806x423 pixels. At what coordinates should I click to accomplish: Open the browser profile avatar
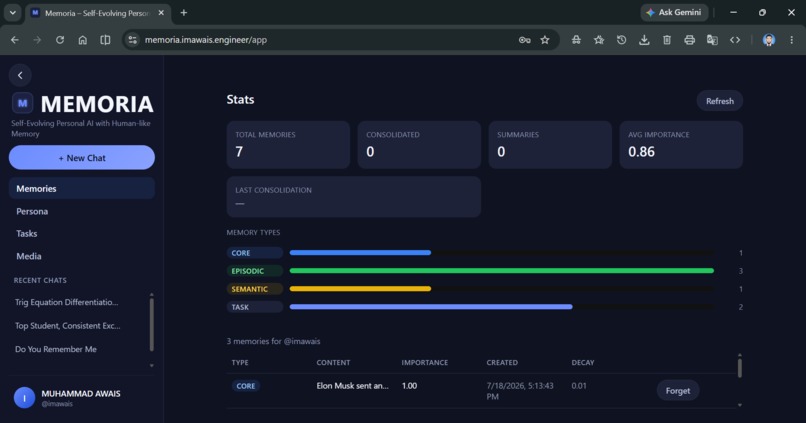coord(769,40)
